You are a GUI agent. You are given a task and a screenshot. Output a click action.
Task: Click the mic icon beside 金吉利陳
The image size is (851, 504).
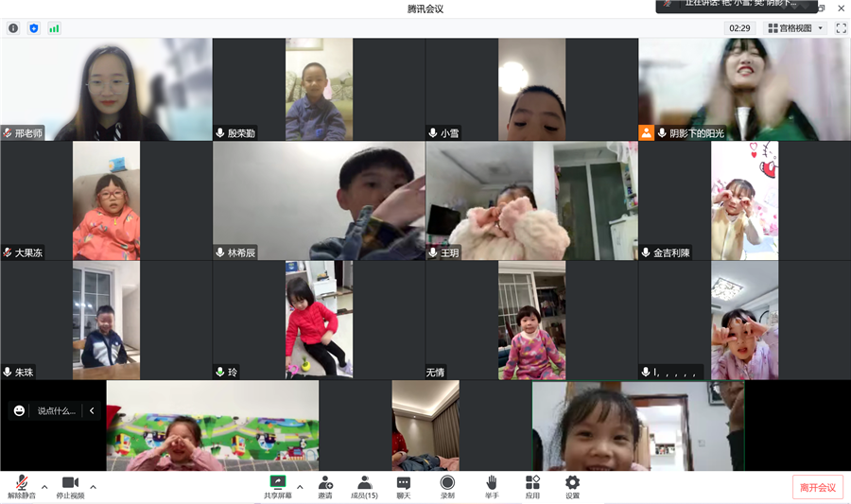coord(645,252)
